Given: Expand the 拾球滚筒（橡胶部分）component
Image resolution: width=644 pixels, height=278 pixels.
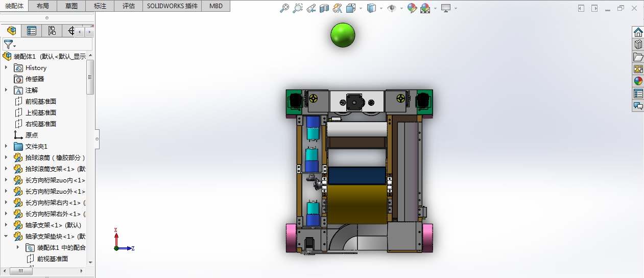Looking at the screenshot, I should [6, 157].
